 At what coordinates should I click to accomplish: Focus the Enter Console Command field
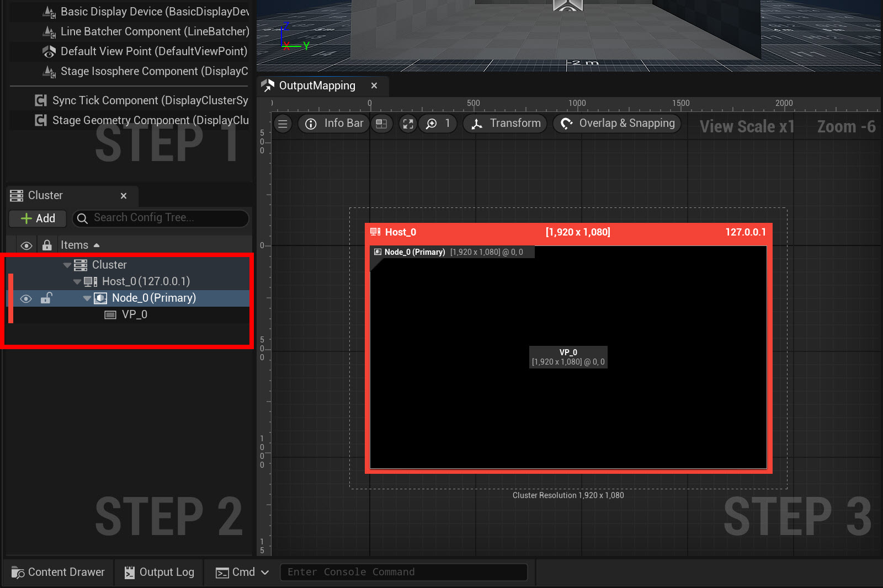403,572
